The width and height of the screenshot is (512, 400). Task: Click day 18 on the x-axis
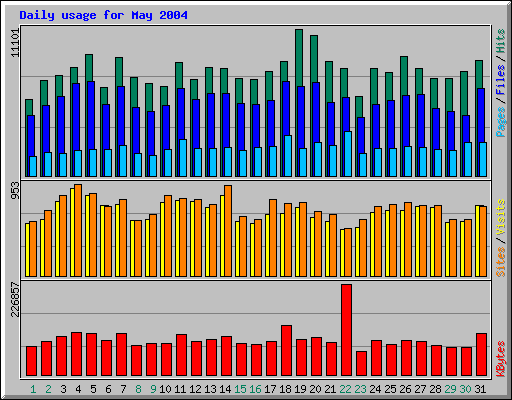[285, 389]
